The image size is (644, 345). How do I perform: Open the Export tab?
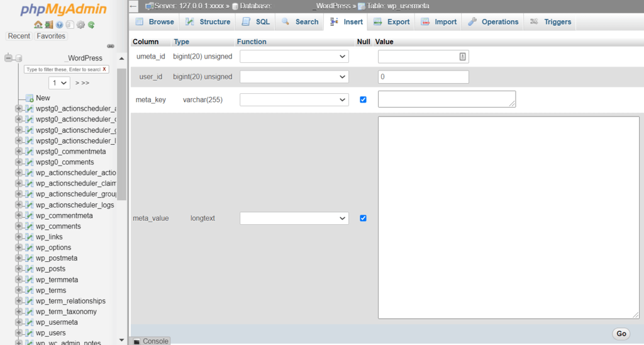pos(392,22)
